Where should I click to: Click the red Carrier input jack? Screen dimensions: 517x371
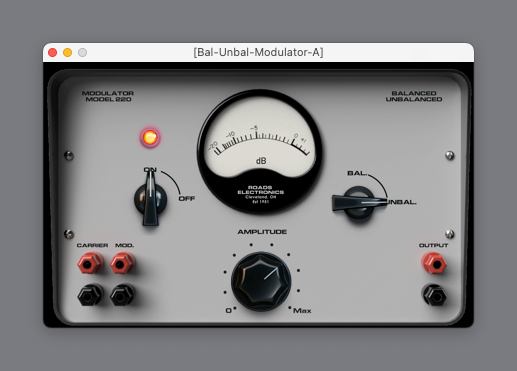pyautogui.click(x=90, y=263)
